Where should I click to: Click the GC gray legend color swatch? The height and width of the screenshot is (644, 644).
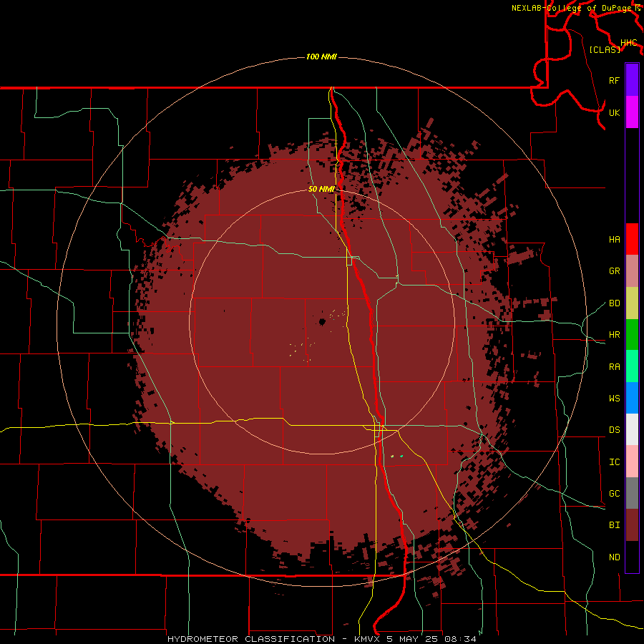(x=632, y=493)
